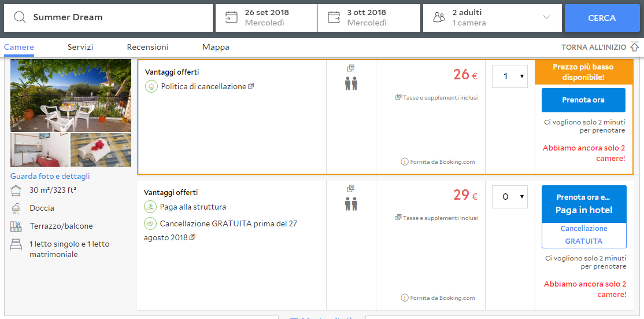
Task: Click Prenota ora e Paga in hotel
Action: point(583,204)
